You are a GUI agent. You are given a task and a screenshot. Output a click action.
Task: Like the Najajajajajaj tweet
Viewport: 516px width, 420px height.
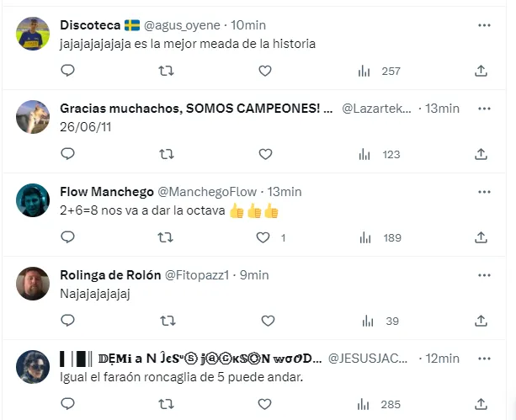[x=265, y=321]
